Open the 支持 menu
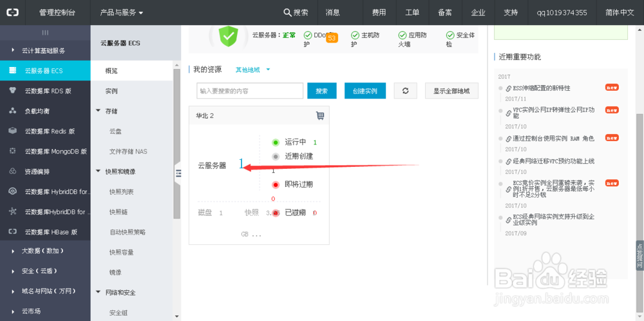644x321 pixels. pyautogui.click(x=511, y=12)
